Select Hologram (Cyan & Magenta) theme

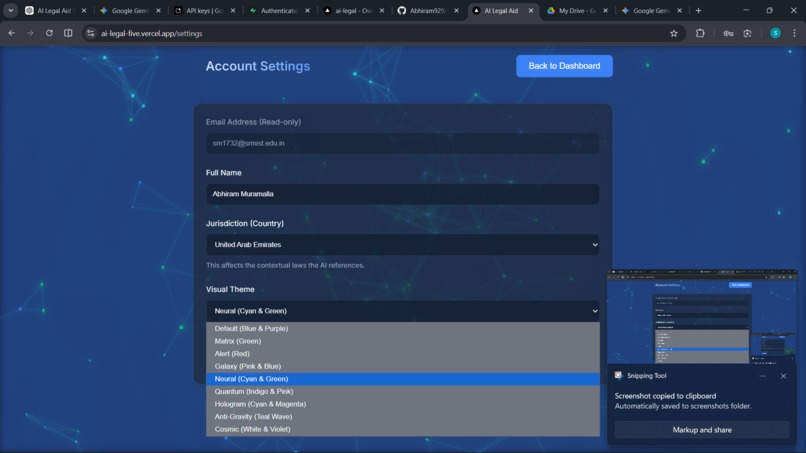click(x=402, y=404)
